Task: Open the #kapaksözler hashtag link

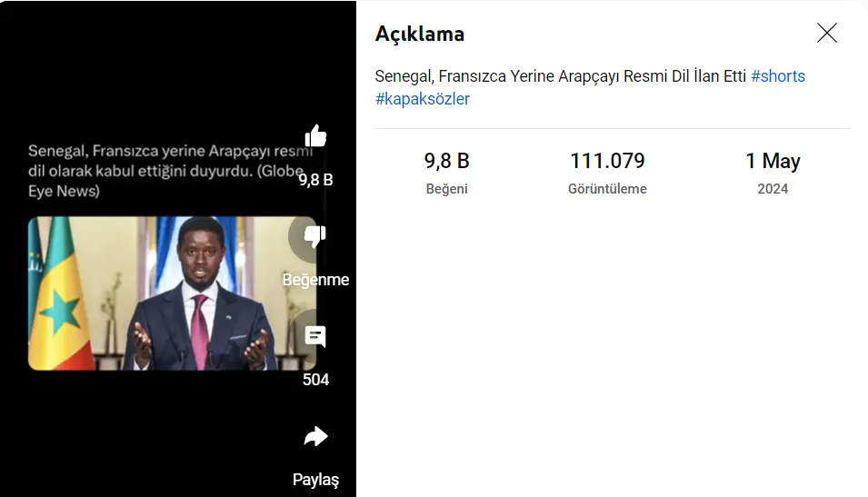Action: (x=423, y=98)
